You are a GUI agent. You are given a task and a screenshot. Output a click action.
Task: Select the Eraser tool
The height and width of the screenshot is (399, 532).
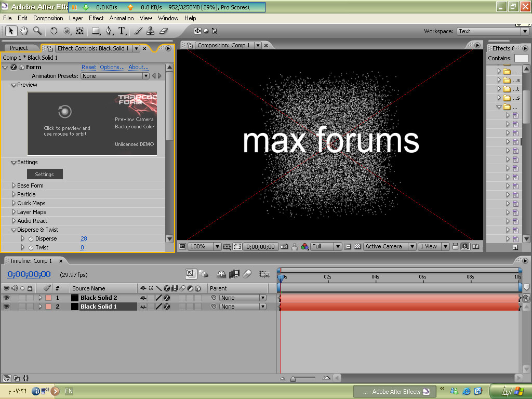[164, 31]
